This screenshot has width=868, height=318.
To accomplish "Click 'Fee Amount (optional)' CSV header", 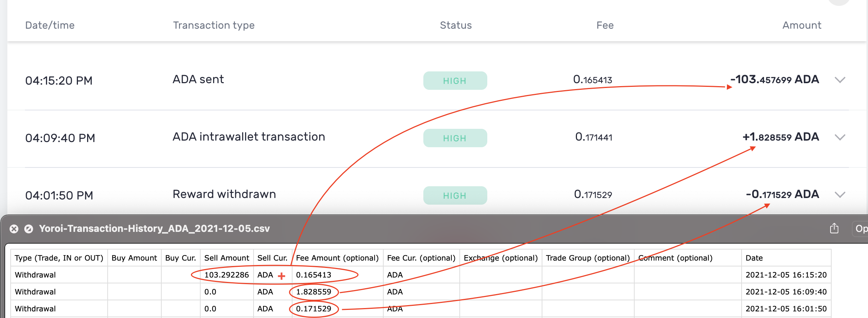I will [x=337, y=258].
